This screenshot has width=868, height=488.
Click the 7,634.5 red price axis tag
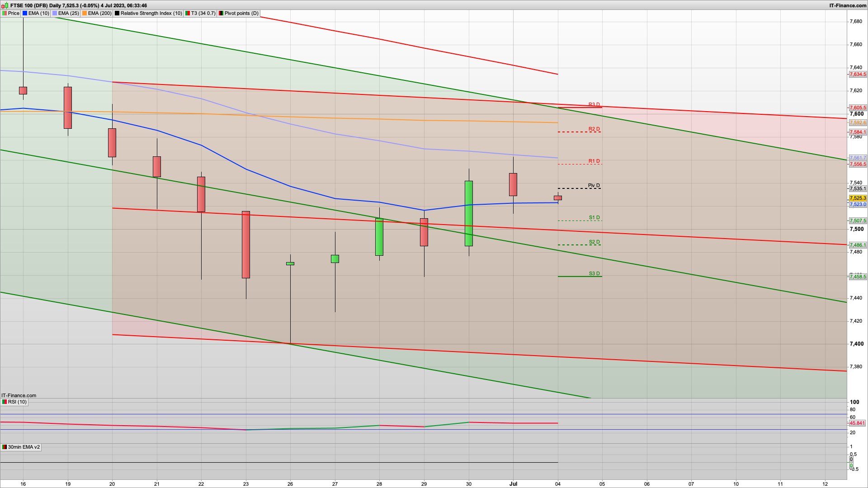pos(858,74)
